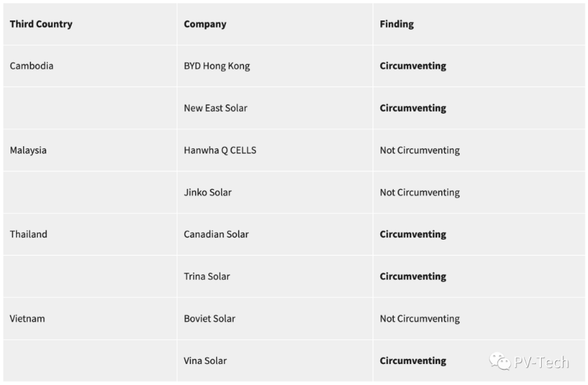
Task: Click Not Circumventing finding for Jinko Solar
Action: pyautogui.click(x=420, y=192)
